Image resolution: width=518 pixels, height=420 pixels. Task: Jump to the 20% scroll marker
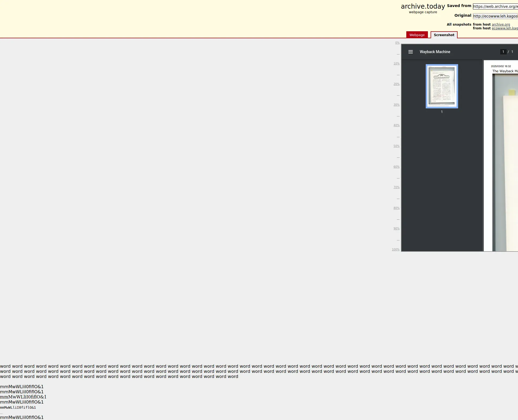[396, 84]
